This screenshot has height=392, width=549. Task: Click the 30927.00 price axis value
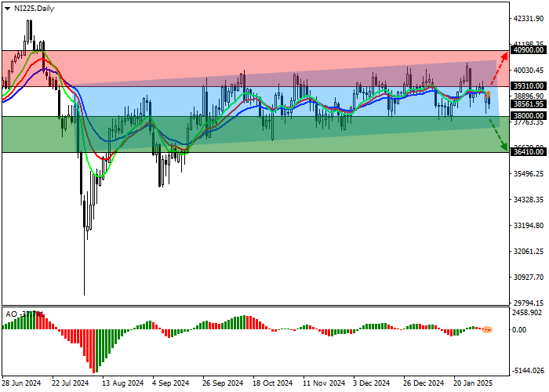coord(527,277)
